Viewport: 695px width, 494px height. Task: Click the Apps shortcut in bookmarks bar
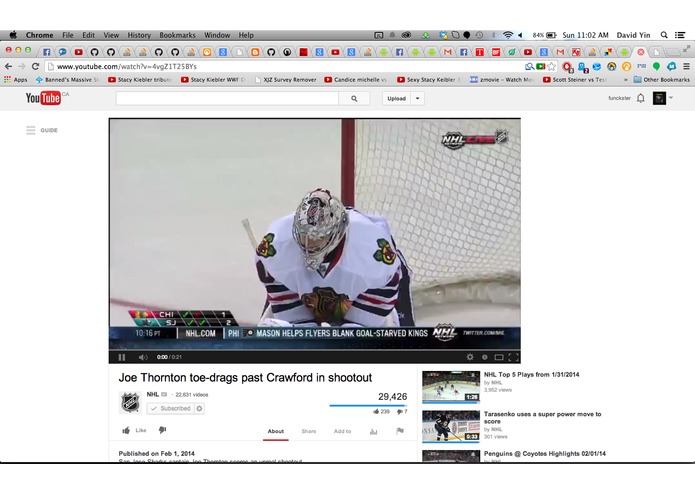[16, 80]
